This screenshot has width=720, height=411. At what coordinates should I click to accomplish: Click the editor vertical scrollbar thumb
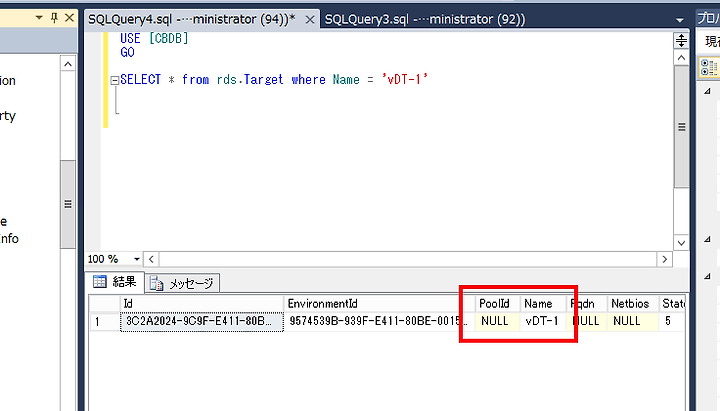coord(681,127)
